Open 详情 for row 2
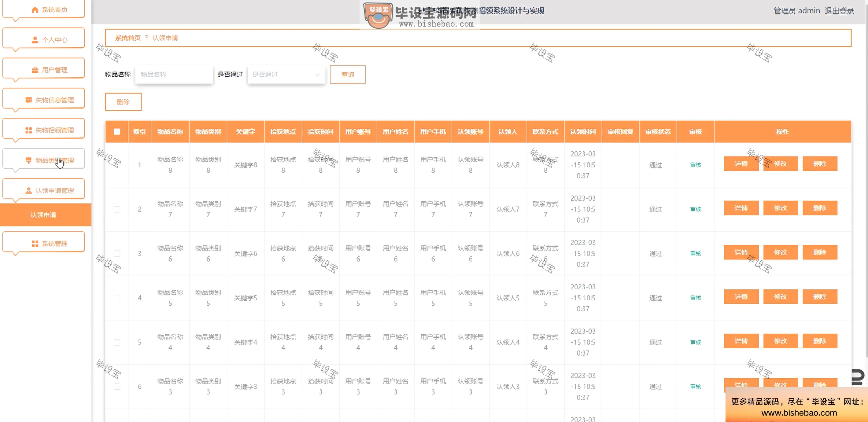The image size is (868, 422). (741, 208)
